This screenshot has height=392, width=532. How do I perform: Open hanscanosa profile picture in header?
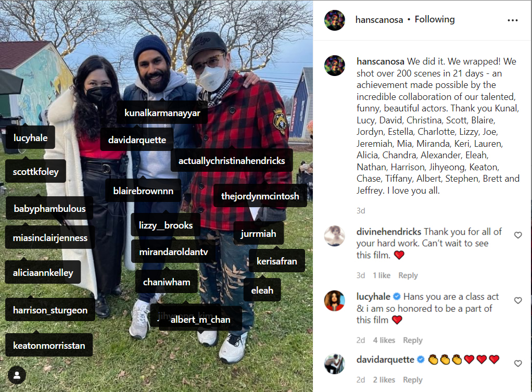tap(335, 20)
